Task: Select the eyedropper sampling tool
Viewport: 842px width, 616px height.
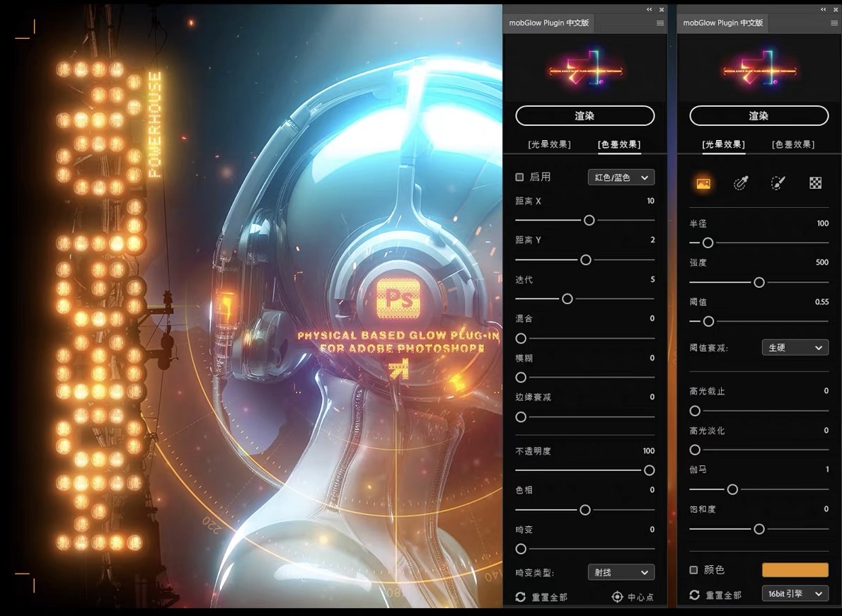Action: click(x=741, y=182)
